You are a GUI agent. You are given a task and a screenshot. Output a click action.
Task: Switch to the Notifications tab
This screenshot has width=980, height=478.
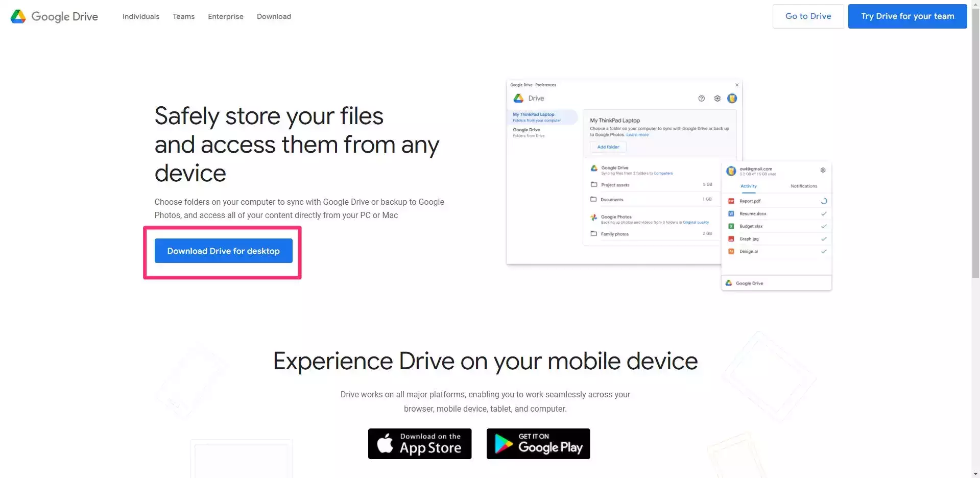804,186
